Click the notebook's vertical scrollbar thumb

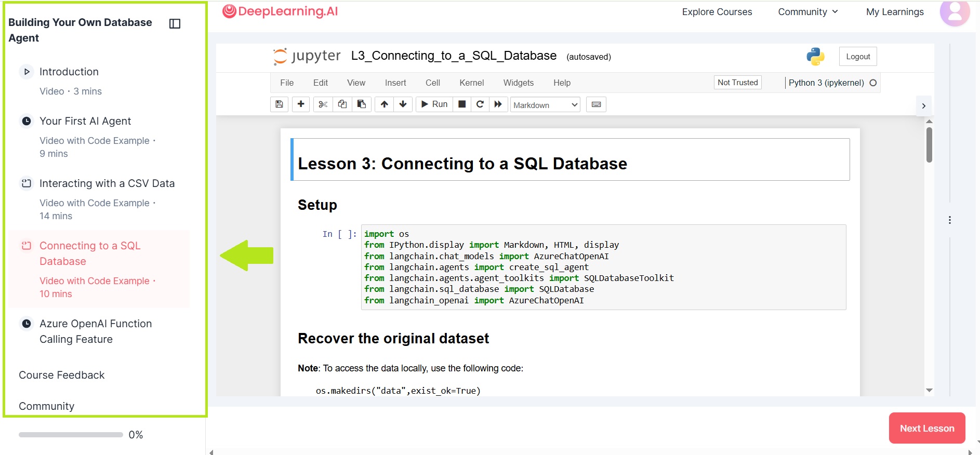929,145
